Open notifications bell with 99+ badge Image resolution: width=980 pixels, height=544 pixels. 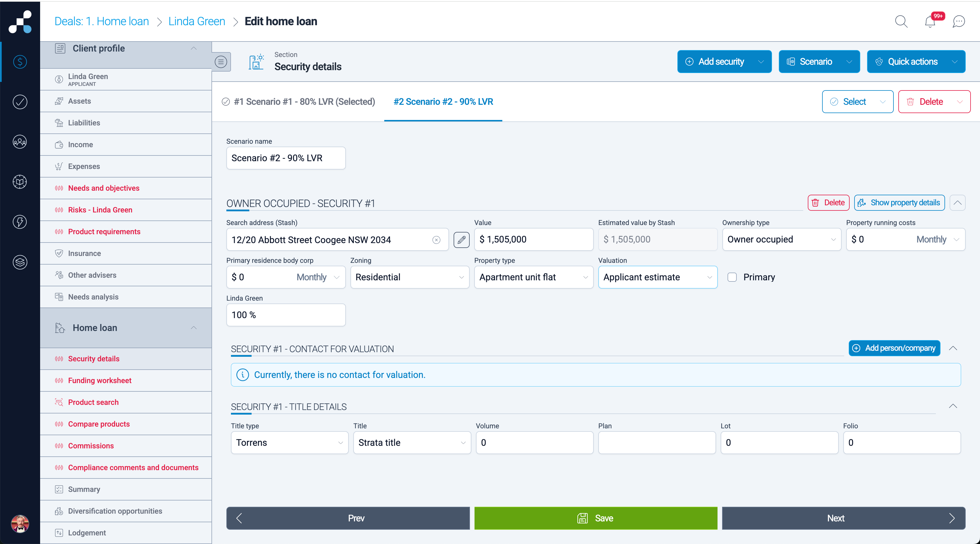[930, 22]
